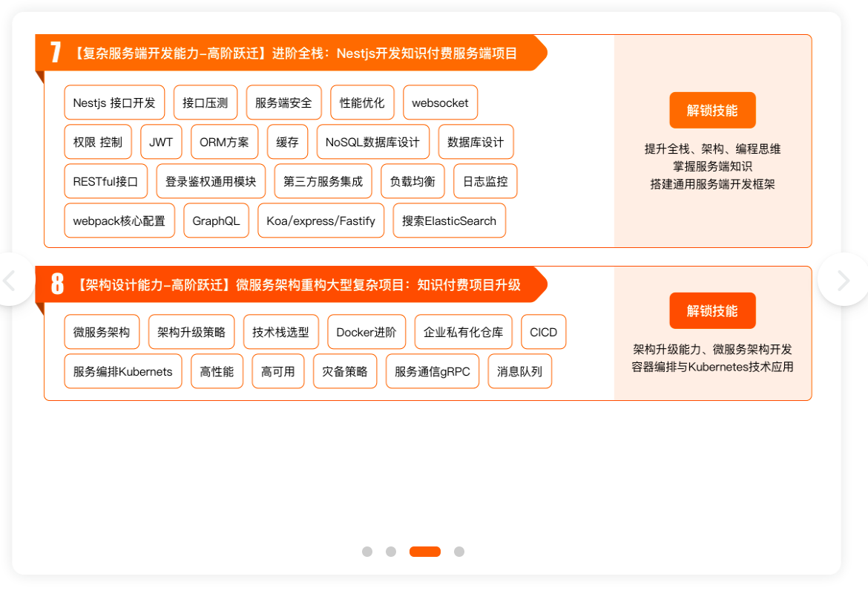
Task: Click 解锁技能 button in section 7
Action: click(x=712, y=111)
